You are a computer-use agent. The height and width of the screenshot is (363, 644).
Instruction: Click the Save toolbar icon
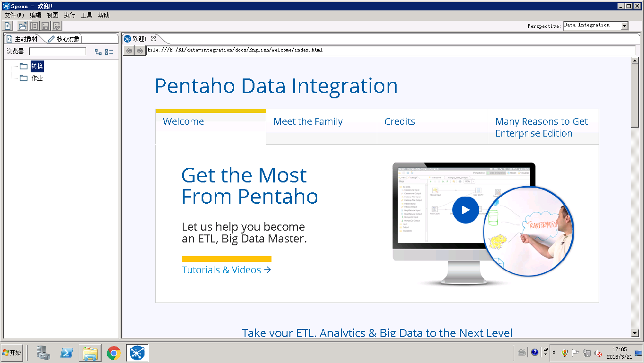point(45,26)
